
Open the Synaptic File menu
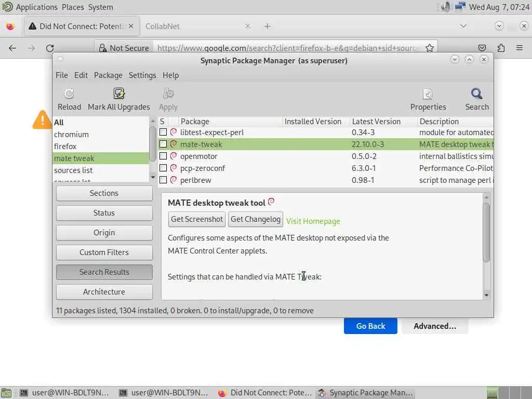[x=62, y=75]
